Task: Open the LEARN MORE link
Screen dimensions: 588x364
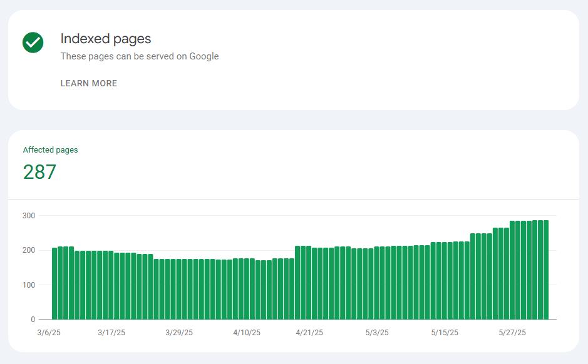Action: 89,83
